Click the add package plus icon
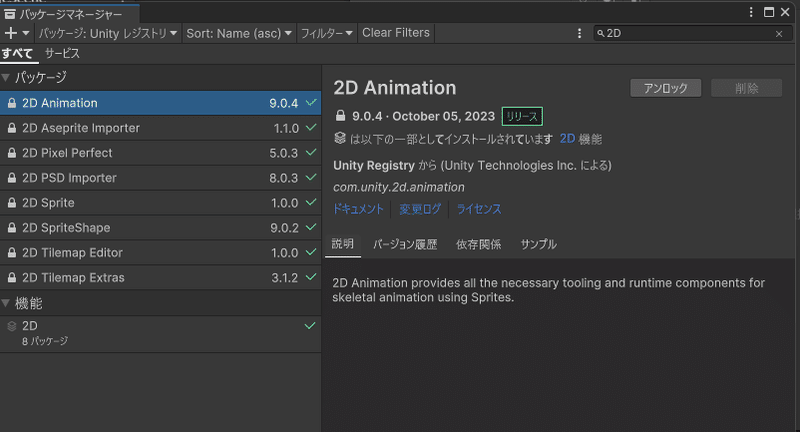800x432 pixels. point(10,33)
